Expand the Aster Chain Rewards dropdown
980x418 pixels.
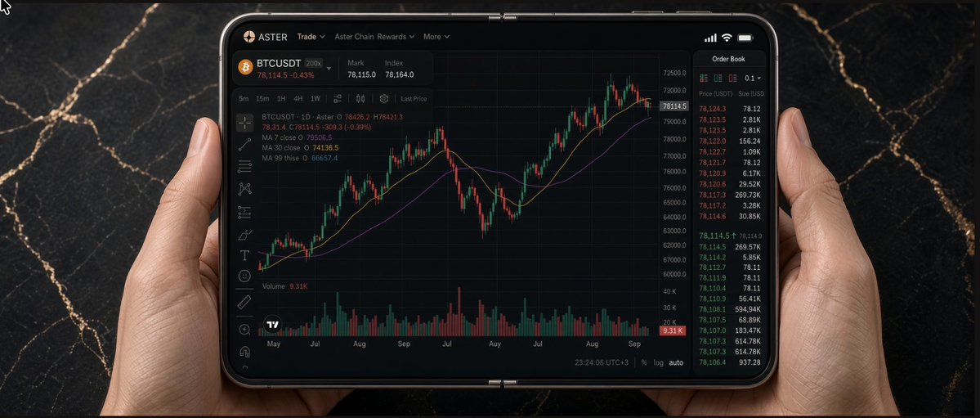(x=374, y=37)
